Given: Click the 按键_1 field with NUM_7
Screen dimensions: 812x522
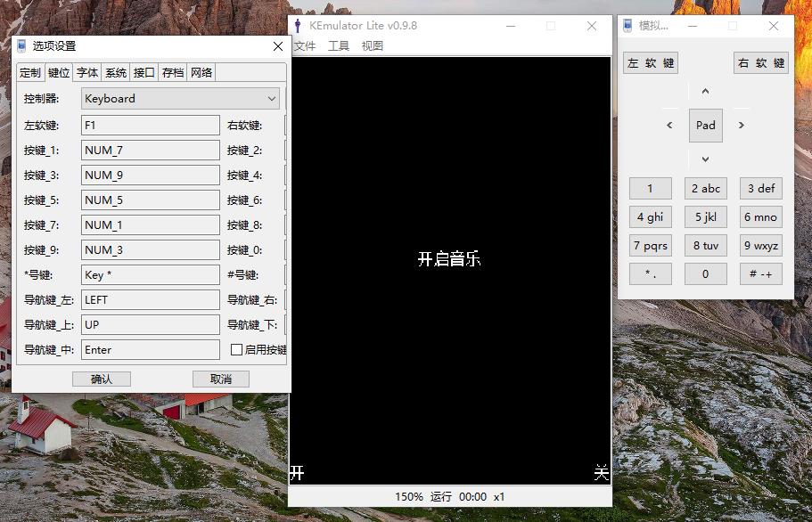Looking at the screenshot, I should pyautogui.click(x=150, y=150).
